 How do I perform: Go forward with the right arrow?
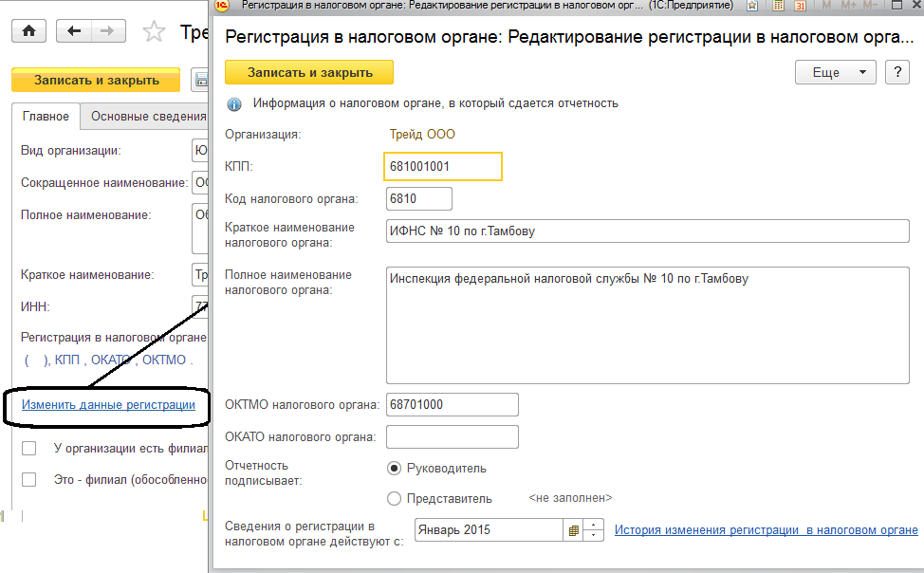[x=107, y=31]
